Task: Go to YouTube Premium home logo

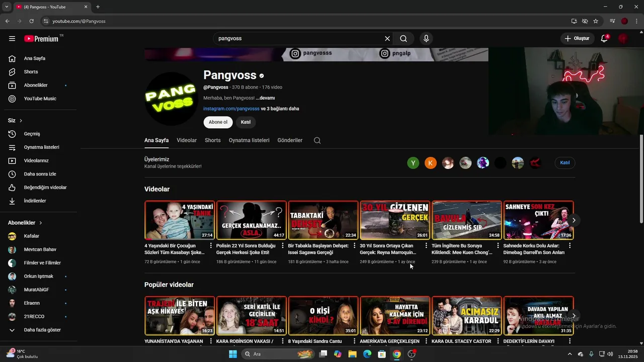Action: [41, 39]
